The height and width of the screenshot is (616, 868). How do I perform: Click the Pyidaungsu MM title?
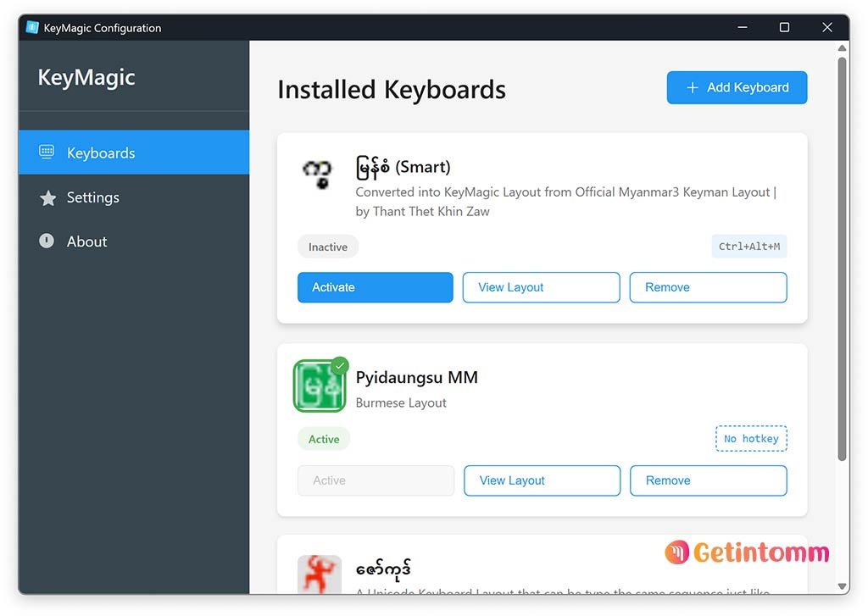[416, 377]
